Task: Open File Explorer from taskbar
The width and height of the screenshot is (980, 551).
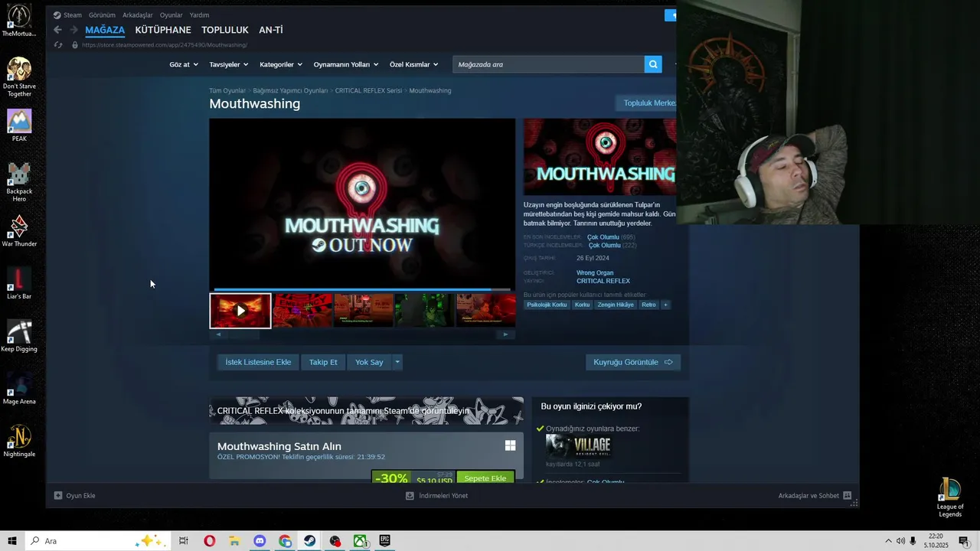Action: pos(234,541)
